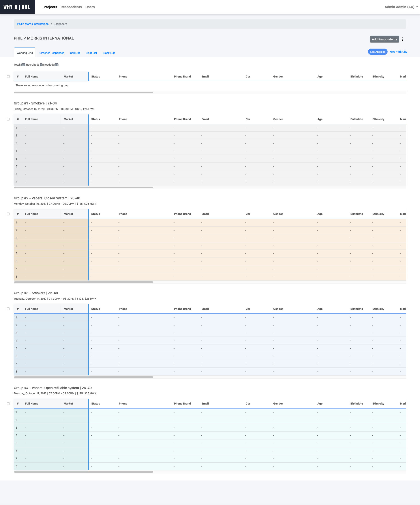The width and height of the screenshot is (420, 505).
Task: Tick the select-all checkbox for Group #1 Smokers
Action: (8, 119)
